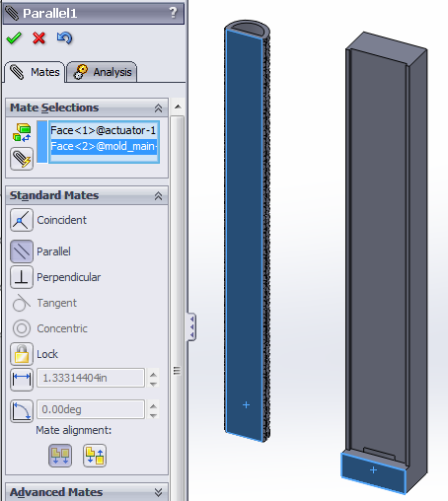The width and height of the screenshot is (448, 501).
Task: Toggle the Parallel mate icon
Action: (22, 251)
